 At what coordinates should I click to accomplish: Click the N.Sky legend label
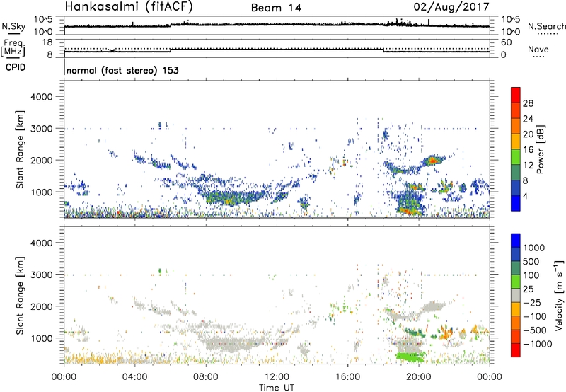13,26
